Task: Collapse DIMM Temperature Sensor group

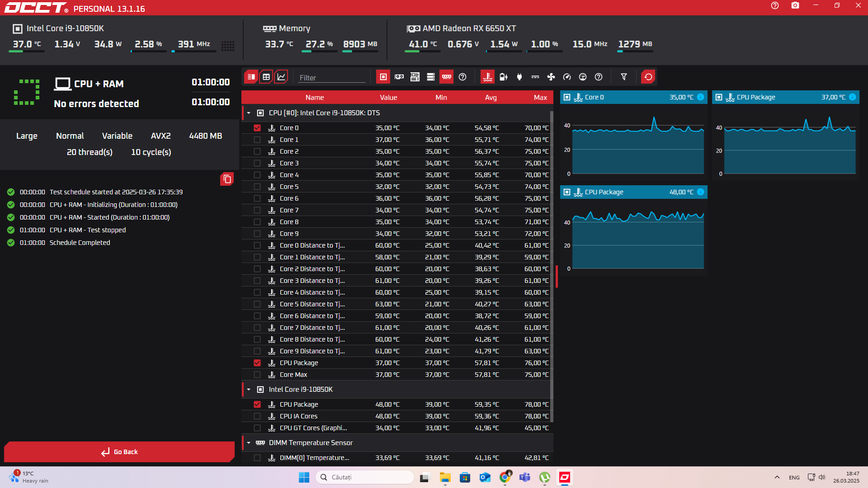Action: (249, 443)
